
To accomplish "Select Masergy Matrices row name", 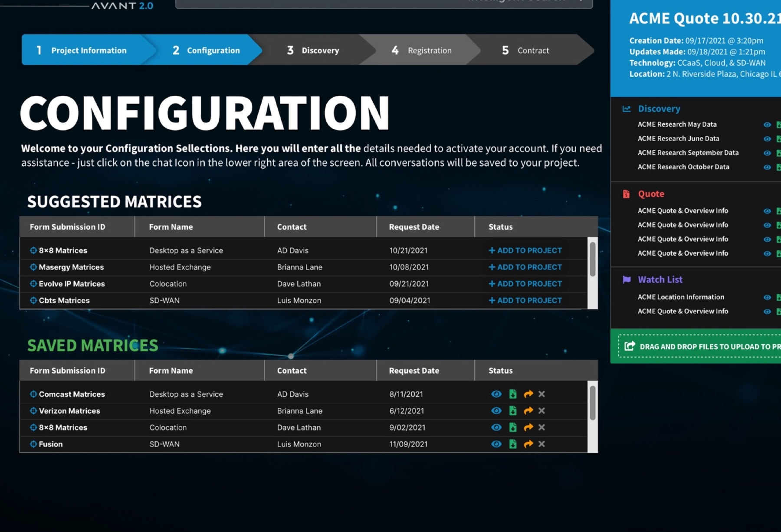I will (71, 267).
